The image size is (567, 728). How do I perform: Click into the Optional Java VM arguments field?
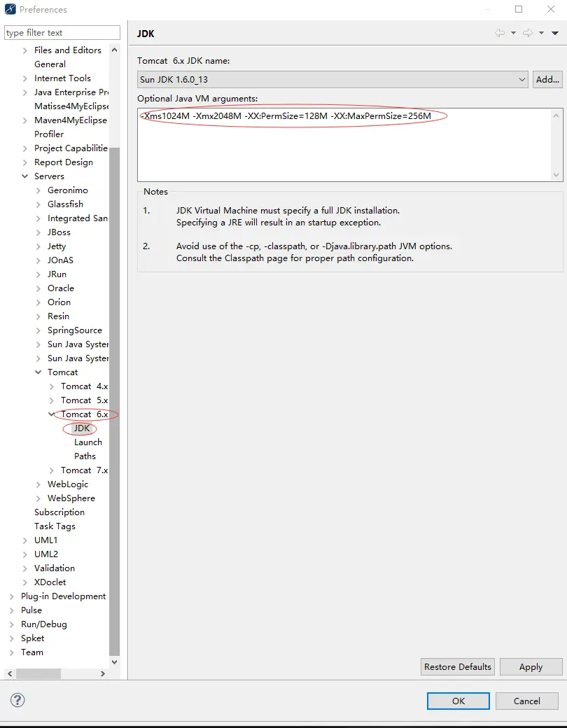(x=350, y=145)
